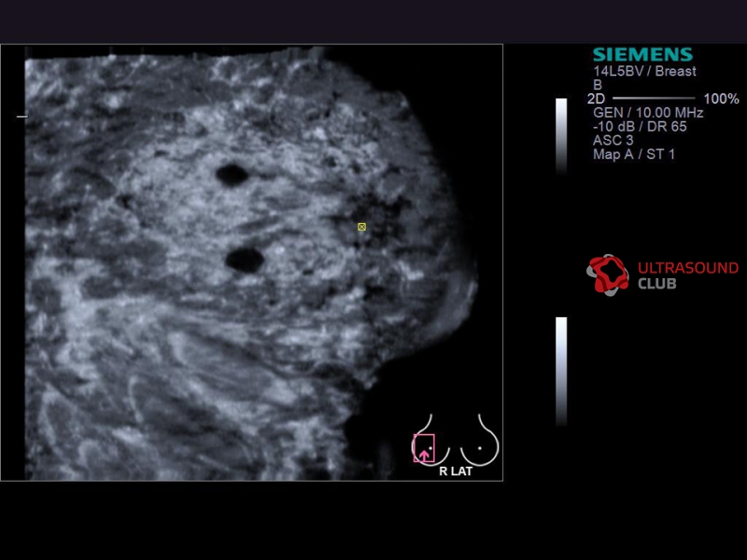Screen dimensions: 747x560
Task: Click the right breast body-marker diagram with pink box
Action: (430, 440)
